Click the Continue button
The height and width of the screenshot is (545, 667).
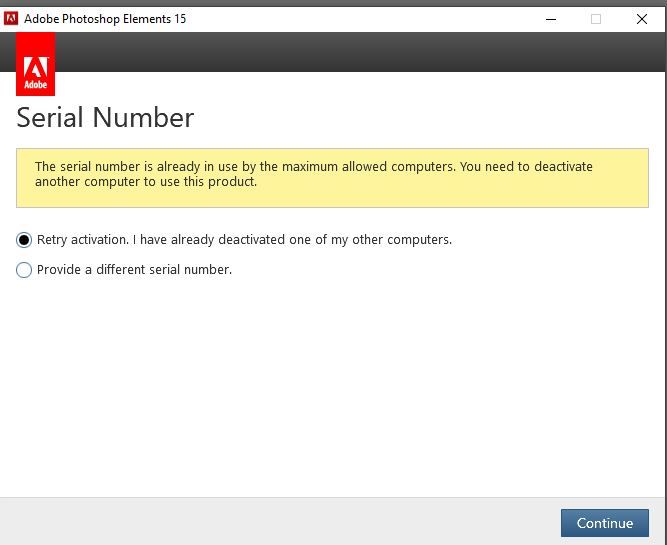(604, 523)
